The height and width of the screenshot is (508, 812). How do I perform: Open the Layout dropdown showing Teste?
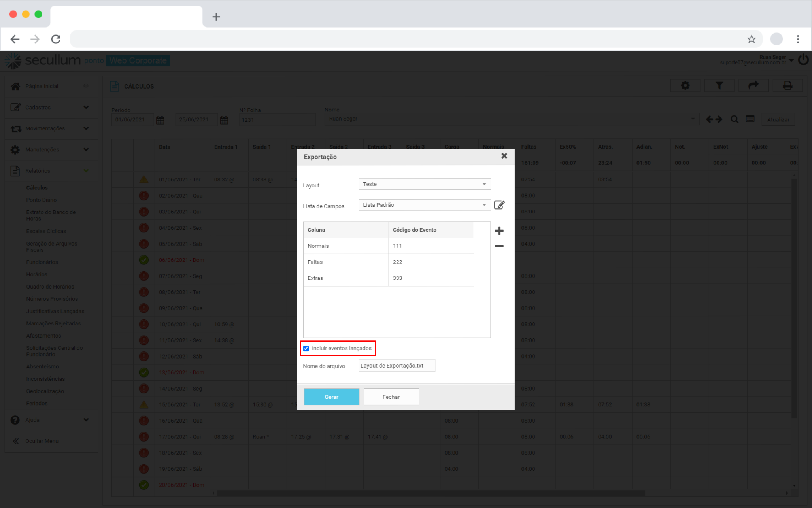click(424, 184)
